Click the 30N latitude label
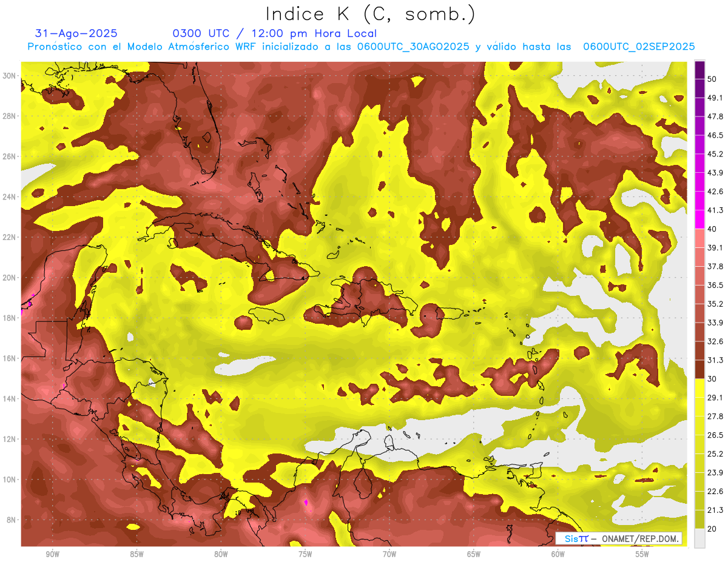 (x=8, y=76)
